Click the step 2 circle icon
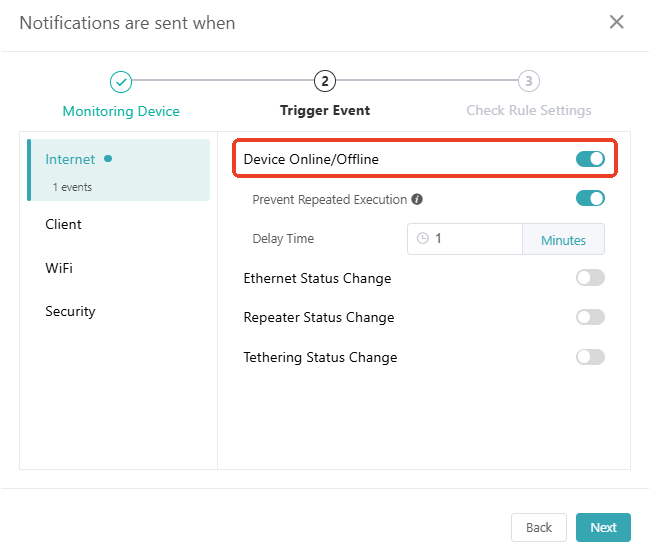Image resolution: width=649 pixels, height=558 pixels. [324, 82]
